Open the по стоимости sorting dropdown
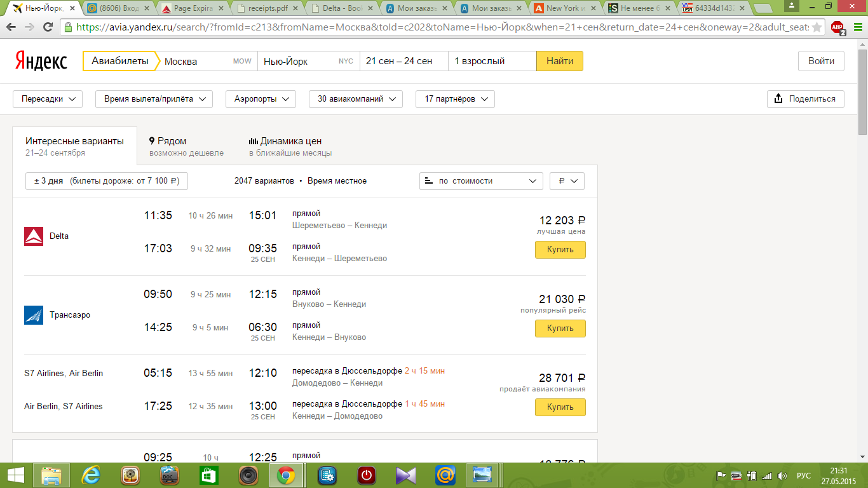868x488 pixels. [481, 181]
